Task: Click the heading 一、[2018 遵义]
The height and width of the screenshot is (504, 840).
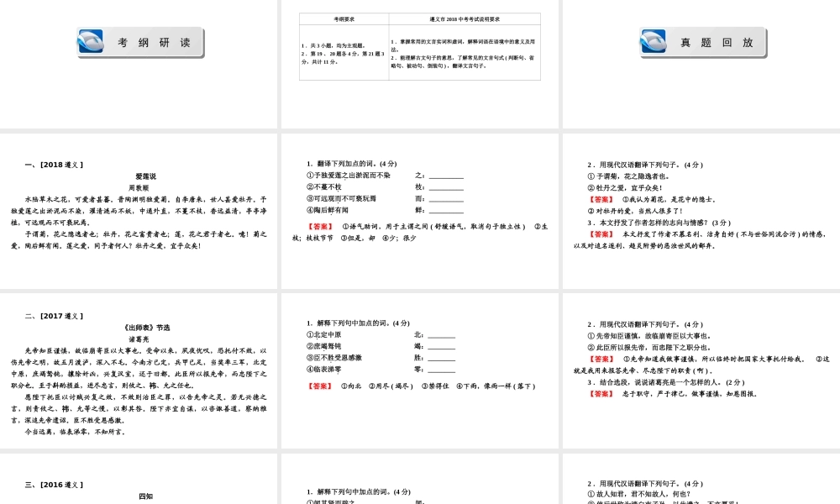Action: [54, 165]
